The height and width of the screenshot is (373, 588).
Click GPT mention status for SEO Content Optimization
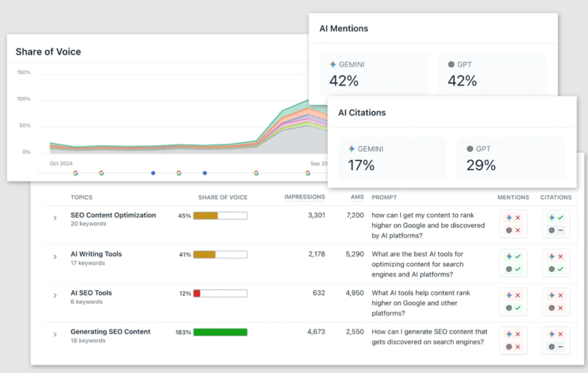(513, 230)
